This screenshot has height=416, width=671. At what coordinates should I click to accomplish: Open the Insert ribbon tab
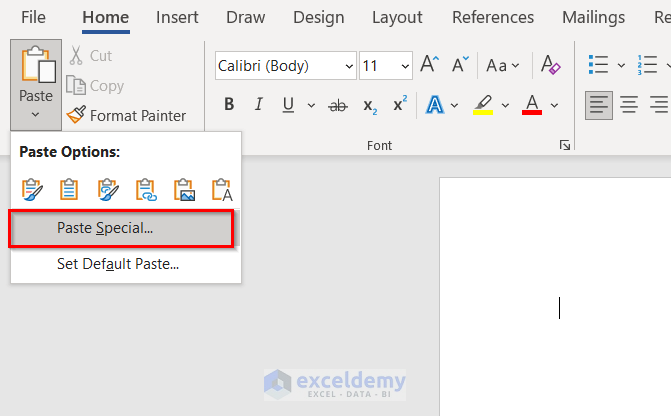[177, 17]
